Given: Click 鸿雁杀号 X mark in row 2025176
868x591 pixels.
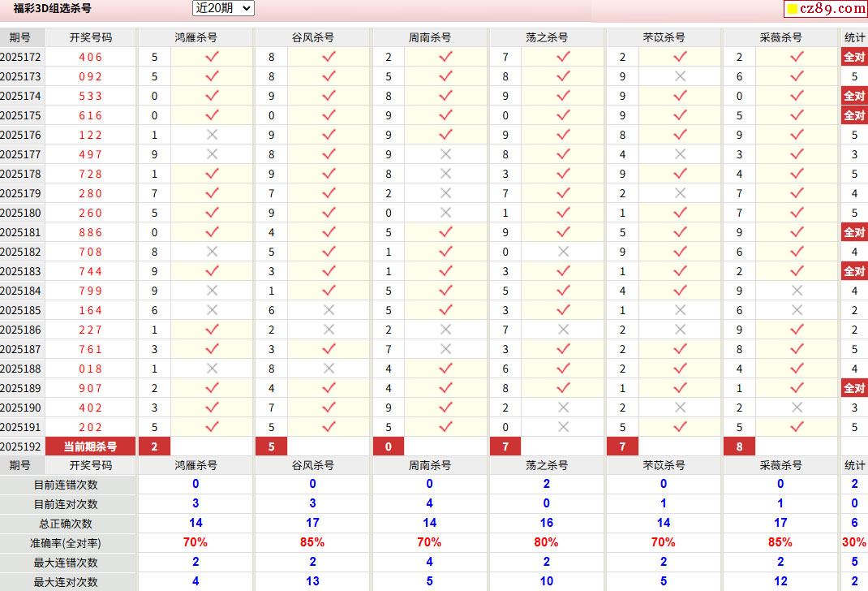Looking at the screenshot, I should pos(212,135).
